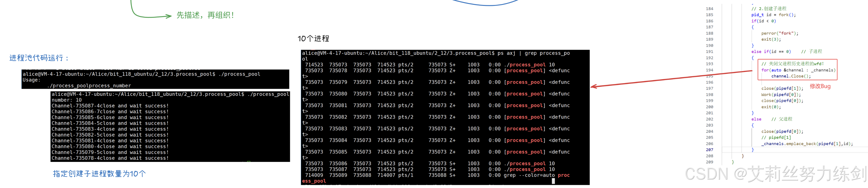Click the code line 'channel.Close();'
868x188 pixels.
(791, 76)
